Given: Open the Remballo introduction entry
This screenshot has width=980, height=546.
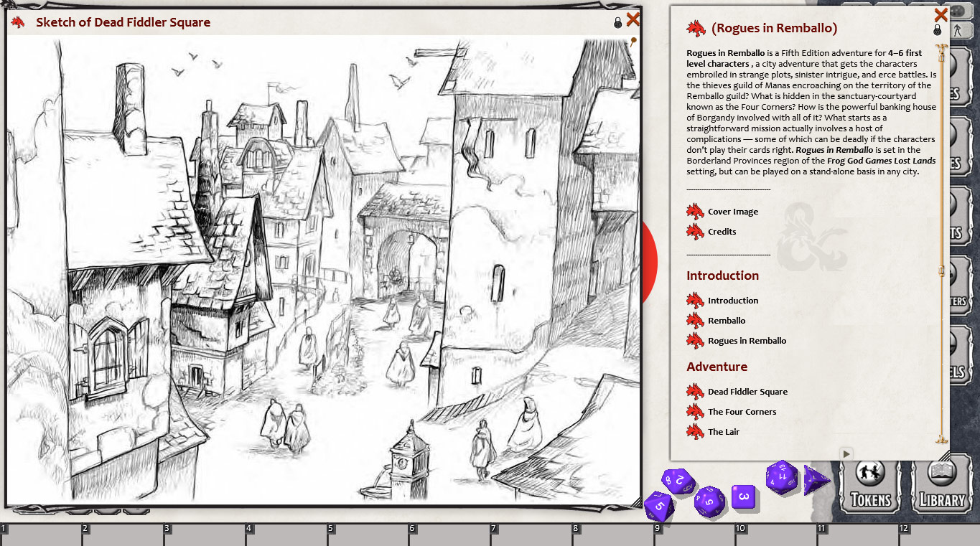Looking at the screenshot, I should click(x=727, y=321).
